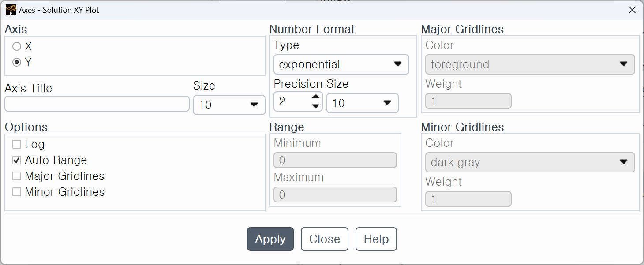The image size is (644, 265).
Task: Enable the Major Gridlines checkbox
Action: (17, 176)
